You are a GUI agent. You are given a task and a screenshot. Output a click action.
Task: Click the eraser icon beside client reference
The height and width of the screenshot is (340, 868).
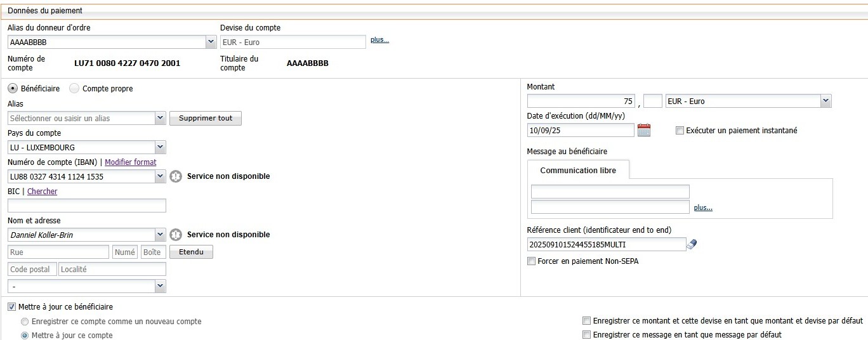pyautogui.click(x=692, y=244)
